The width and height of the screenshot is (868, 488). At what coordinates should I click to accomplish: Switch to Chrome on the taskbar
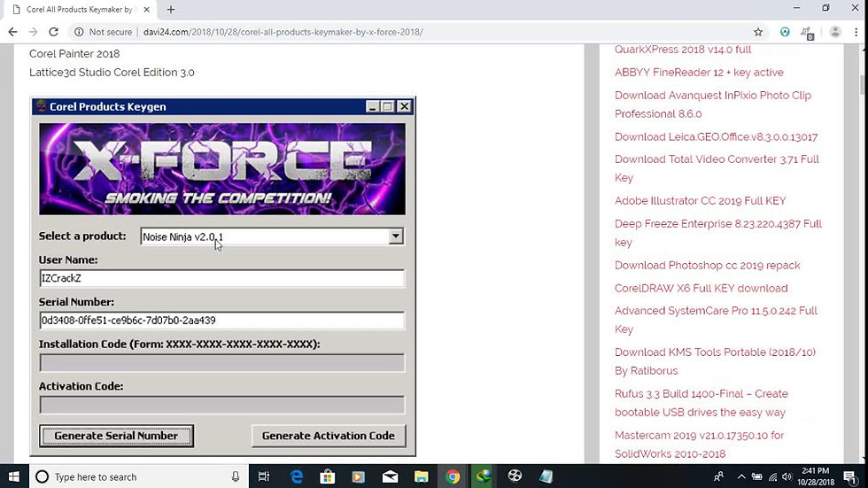[453, 476]
